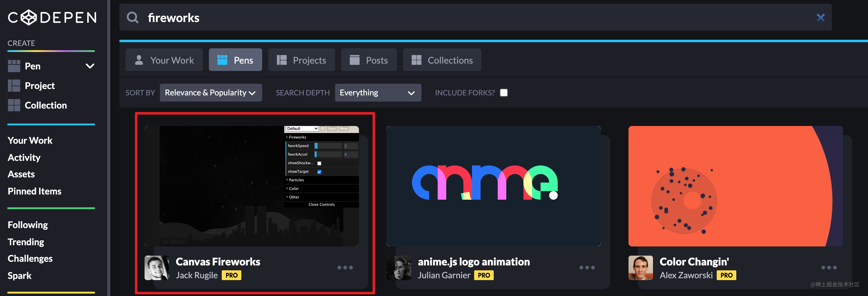
Task: Click Julian Garnier's avatar image
Action: pos(398,268)
